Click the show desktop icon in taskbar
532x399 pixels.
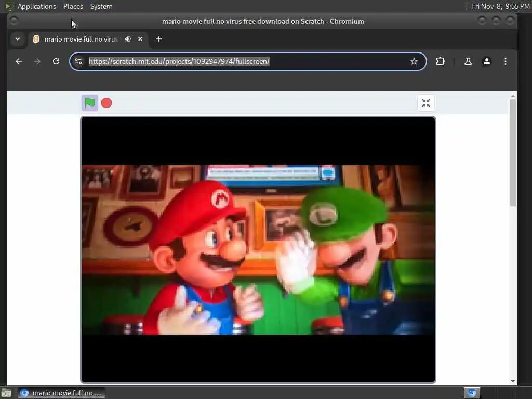point(6,393)
